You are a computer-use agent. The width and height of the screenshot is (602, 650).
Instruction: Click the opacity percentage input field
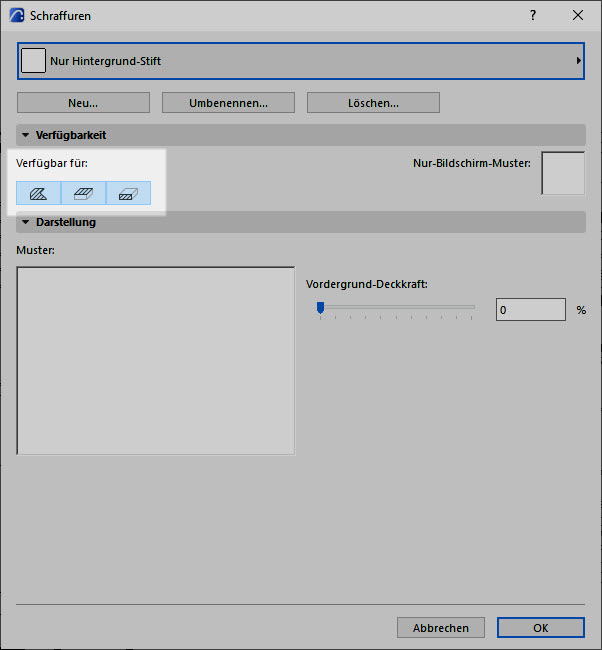click(530, 310)
